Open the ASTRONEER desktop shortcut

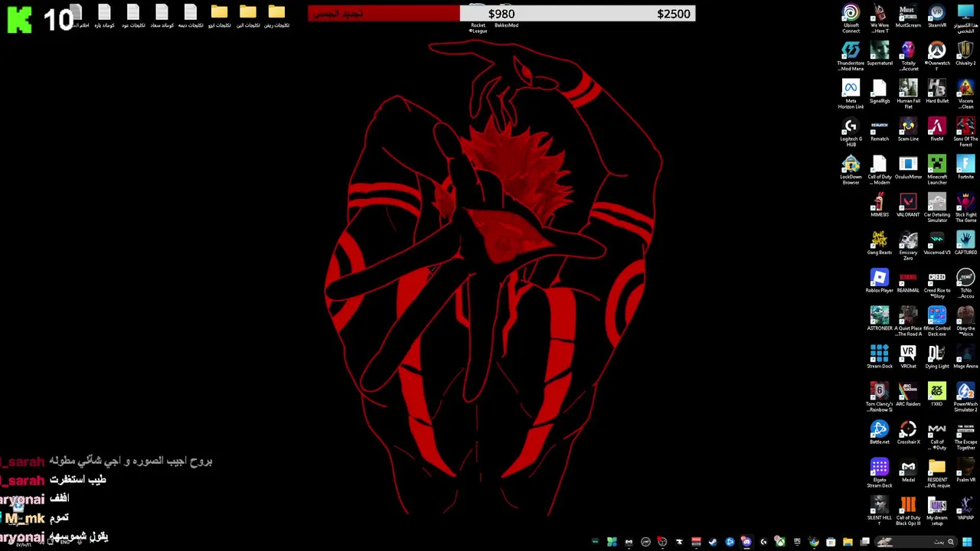tap(880, 319)
